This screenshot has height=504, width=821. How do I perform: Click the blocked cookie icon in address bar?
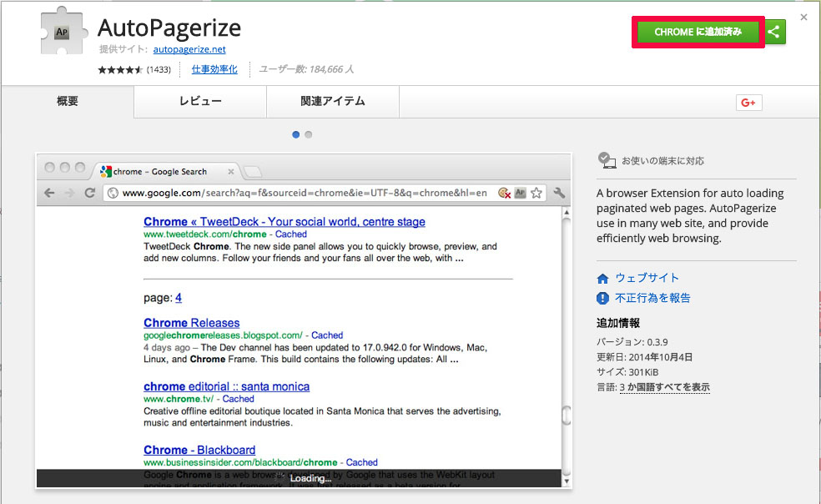click(x=504, y=193)
